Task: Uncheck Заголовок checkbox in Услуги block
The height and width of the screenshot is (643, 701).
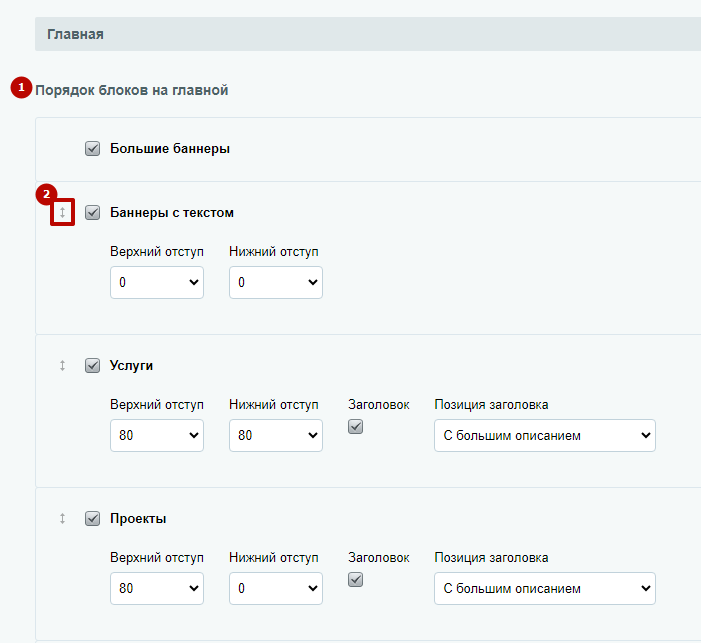Action: tap(355, 427)
